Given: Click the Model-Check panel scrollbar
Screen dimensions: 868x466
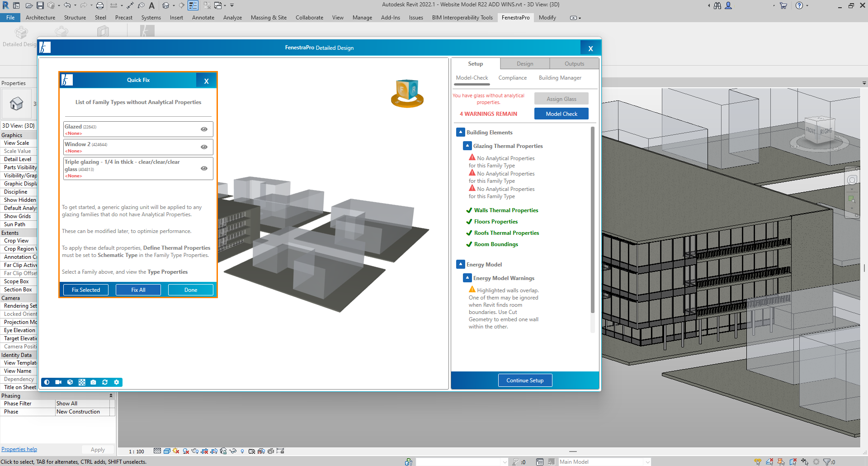Looking at the screenshot, I should 593,219.
